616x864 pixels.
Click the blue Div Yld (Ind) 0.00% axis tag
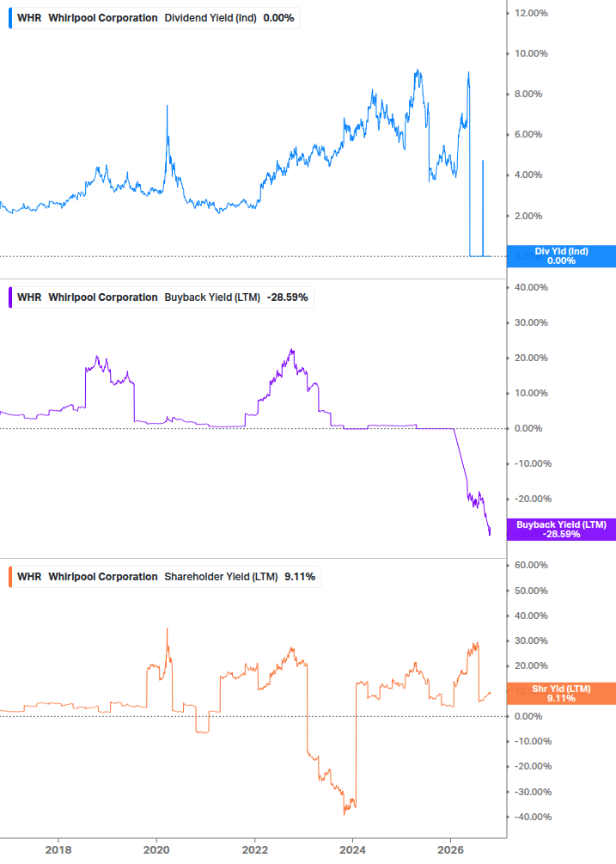click(x=561, y=256)
